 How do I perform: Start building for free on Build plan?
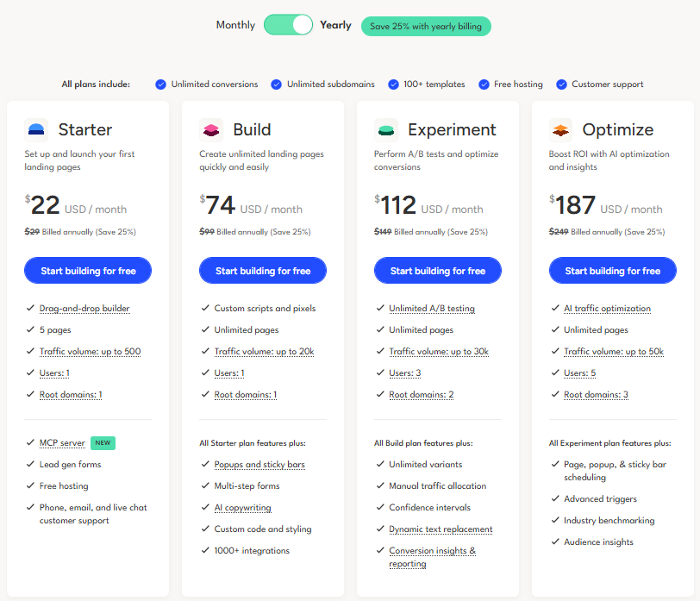[263, 271]
